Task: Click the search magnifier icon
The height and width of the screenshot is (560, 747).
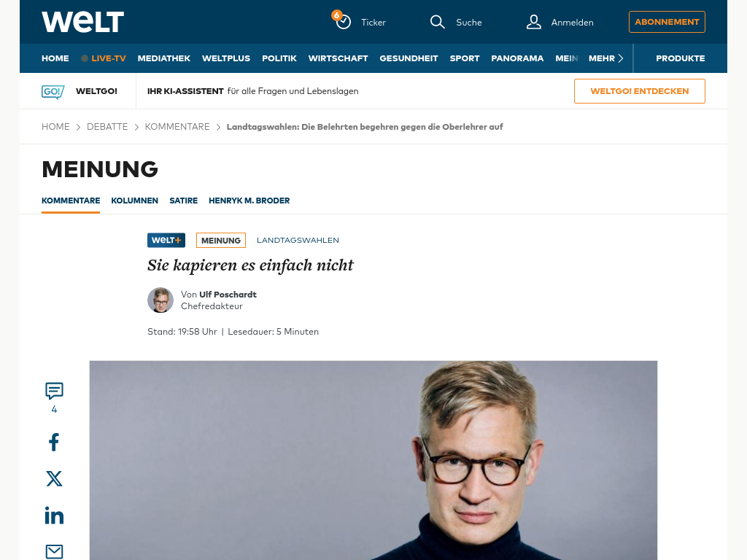Action: point(438,22)
